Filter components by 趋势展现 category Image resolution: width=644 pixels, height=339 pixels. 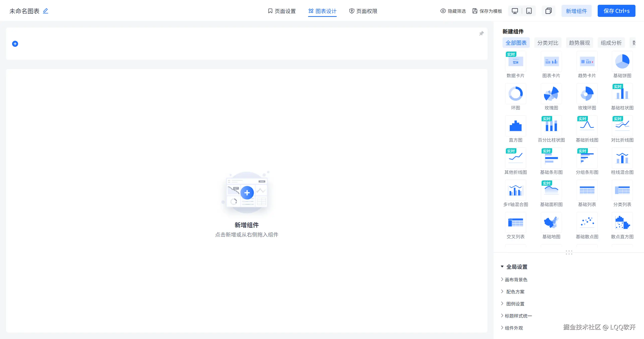[579, 43]
